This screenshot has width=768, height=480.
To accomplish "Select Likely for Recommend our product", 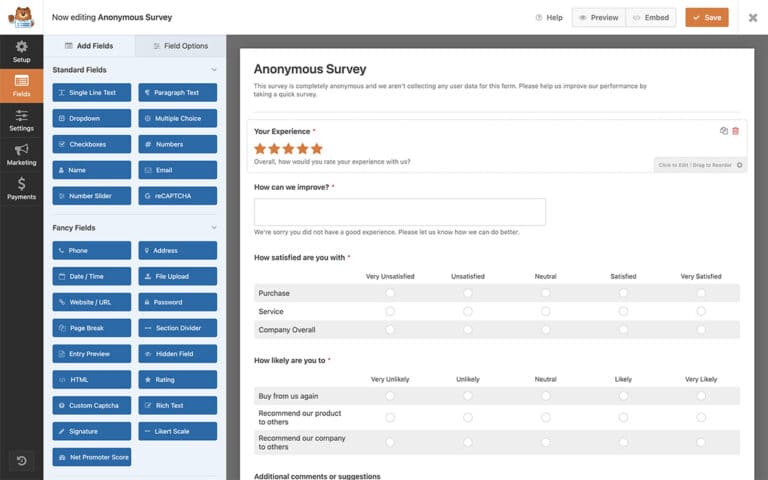I will [623, 417].
